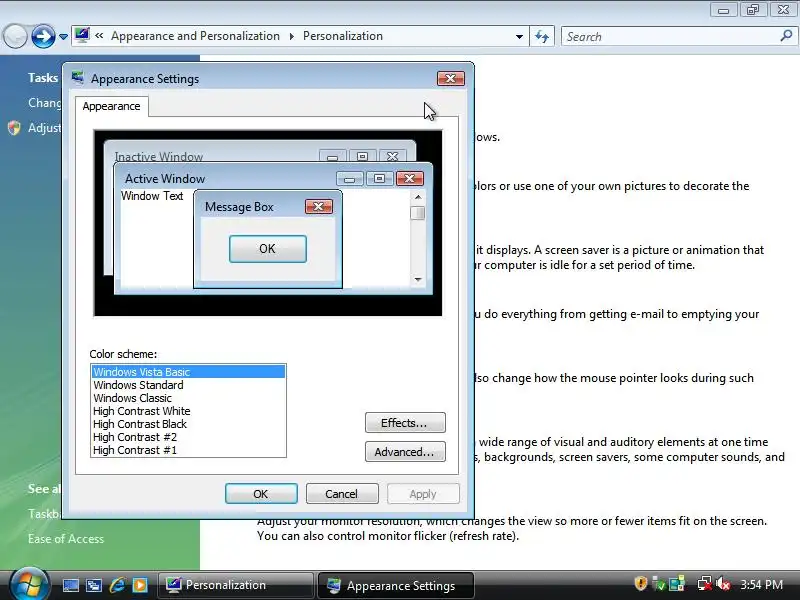The image size is (800, 600).
Task: Click preview Active Window maximize icon
Action: point(379,178)
